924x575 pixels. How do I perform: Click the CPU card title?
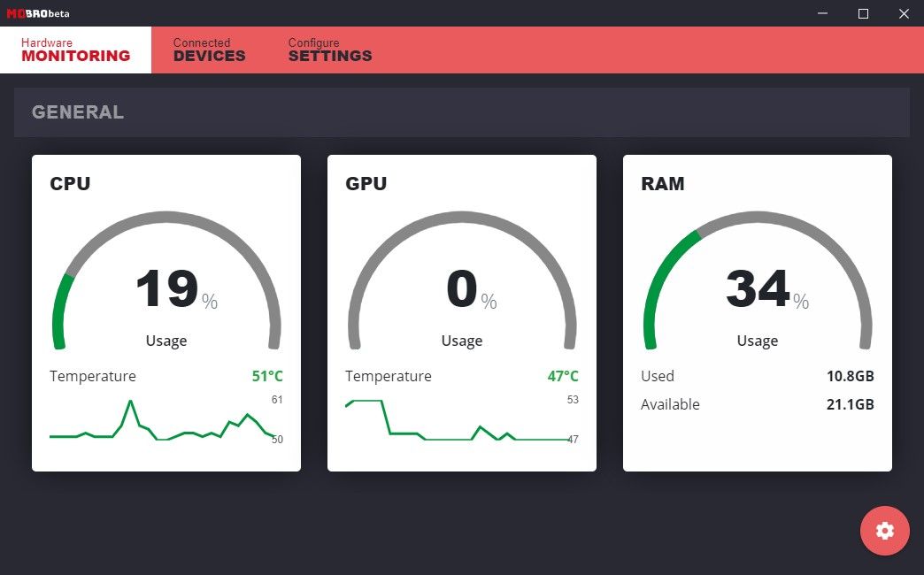click(69, 184)
